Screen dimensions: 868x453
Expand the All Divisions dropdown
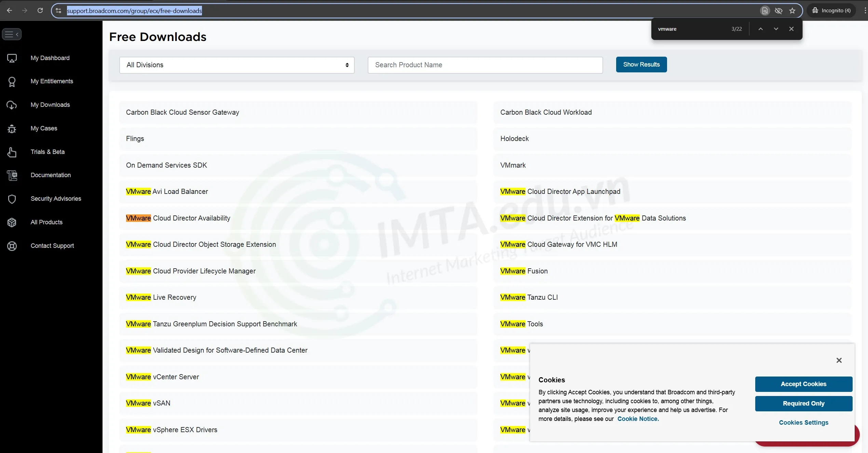[236, 65]
